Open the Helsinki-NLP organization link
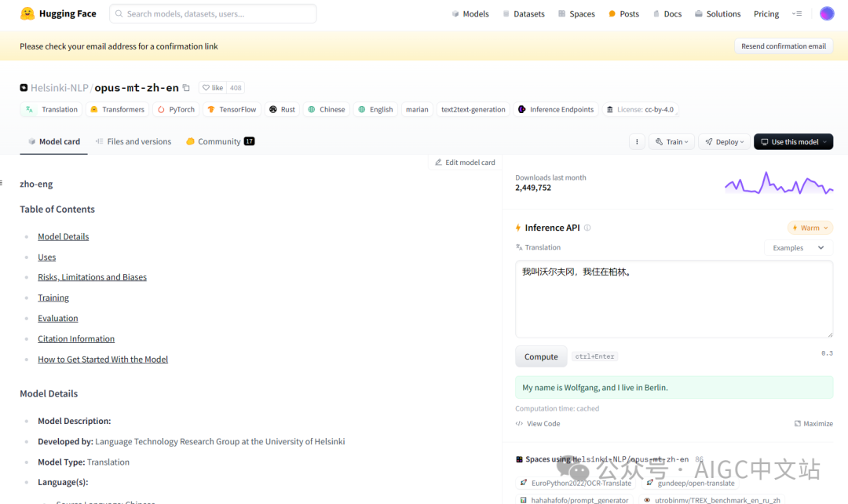Viewport: 848px width, 504px height. click(59, 88)
